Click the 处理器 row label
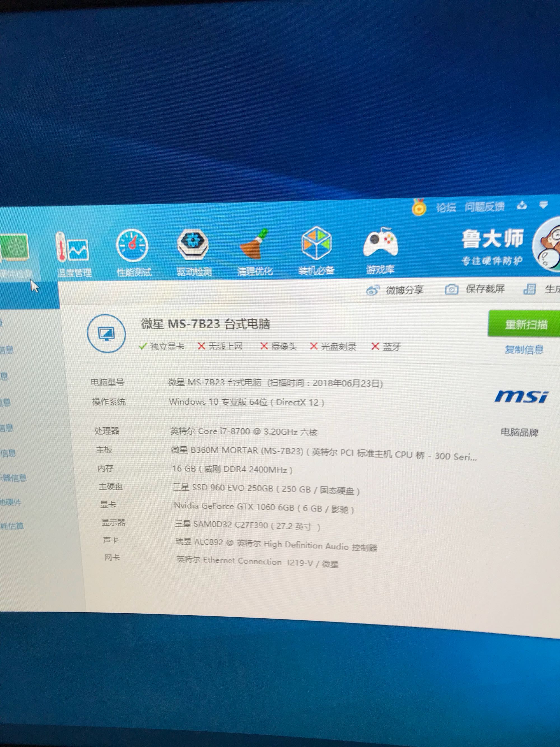This screenshot has width=560, height=747. coord(107,431)
